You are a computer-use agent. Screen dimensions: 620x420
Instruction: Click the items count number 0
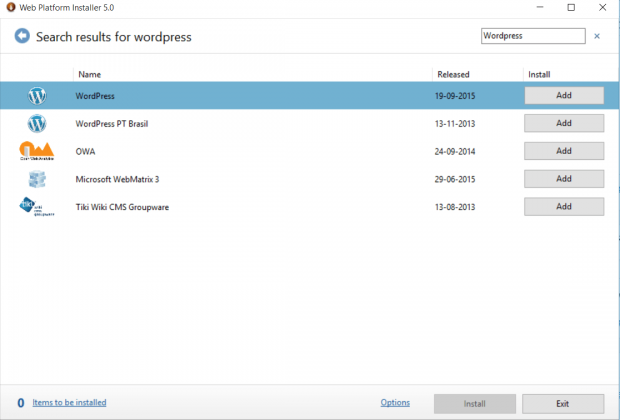click(21, 403)
